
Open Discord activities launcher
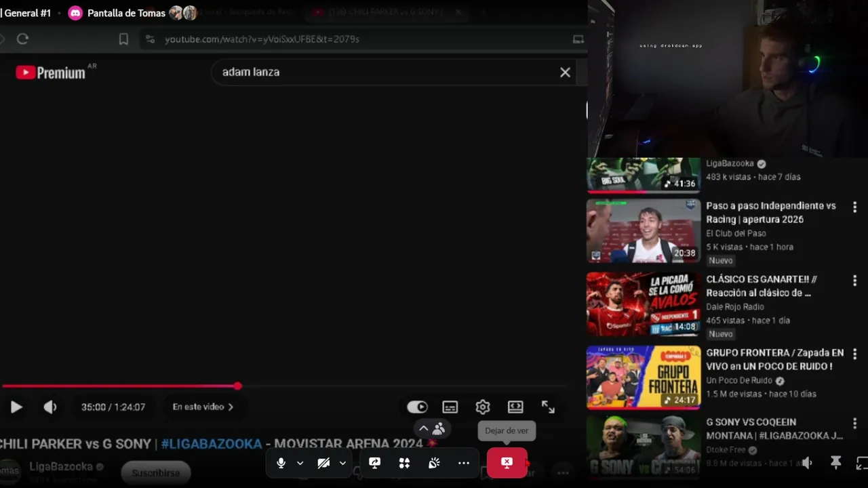(x=404, y=463)
